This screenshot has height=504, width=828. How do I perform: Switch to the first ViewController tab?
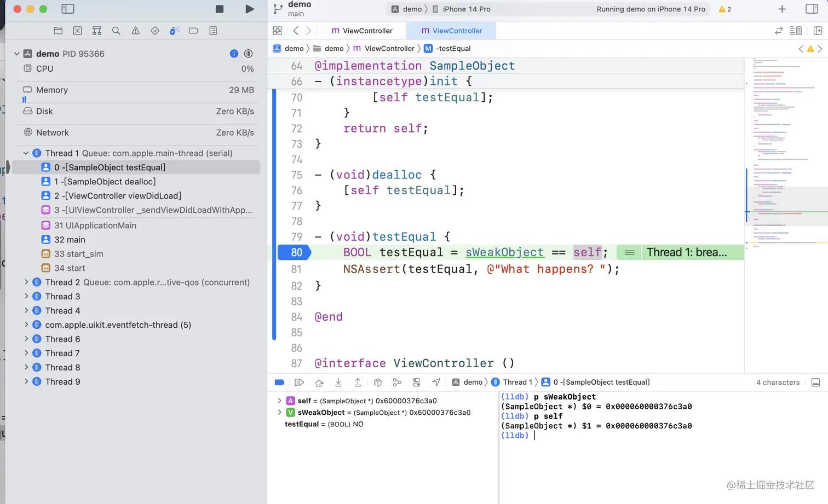click(363, 31)
